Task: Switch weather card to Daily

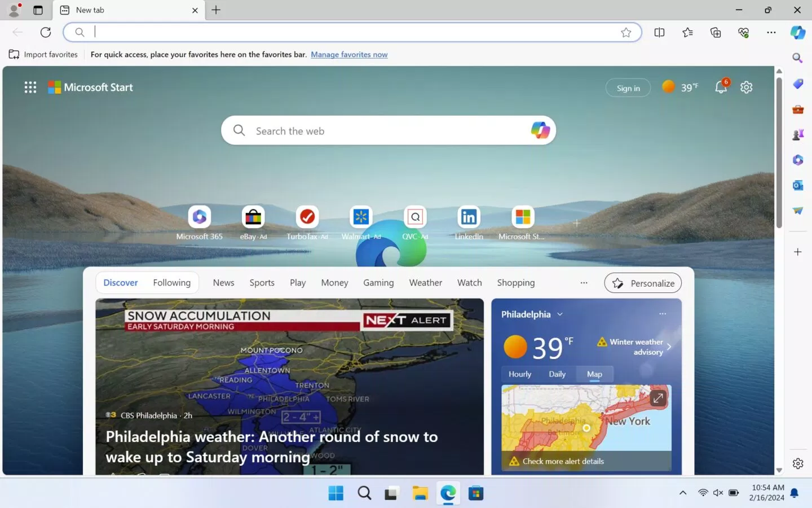Action: pyautogui.click(x=557, y=374)
